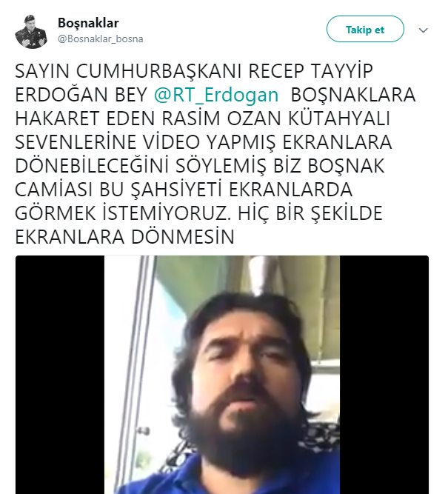Click the right black bar of video
The height and width of the screenshot is (494, 448).
click(x=384, y=375)
